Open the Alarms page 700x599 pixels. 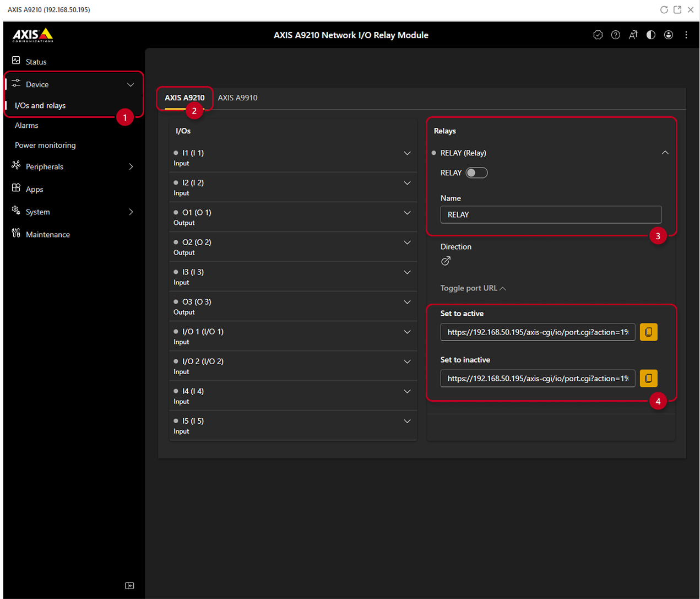(26, 126)
